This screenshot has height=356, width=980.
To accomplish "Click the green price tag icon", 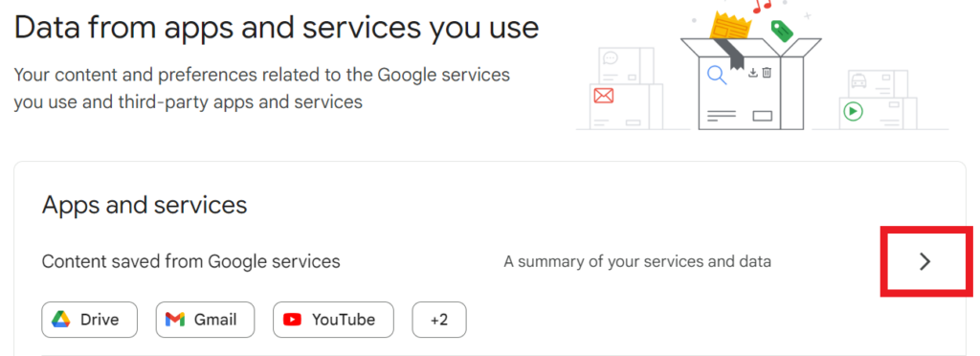I will [x=782, y=32].
